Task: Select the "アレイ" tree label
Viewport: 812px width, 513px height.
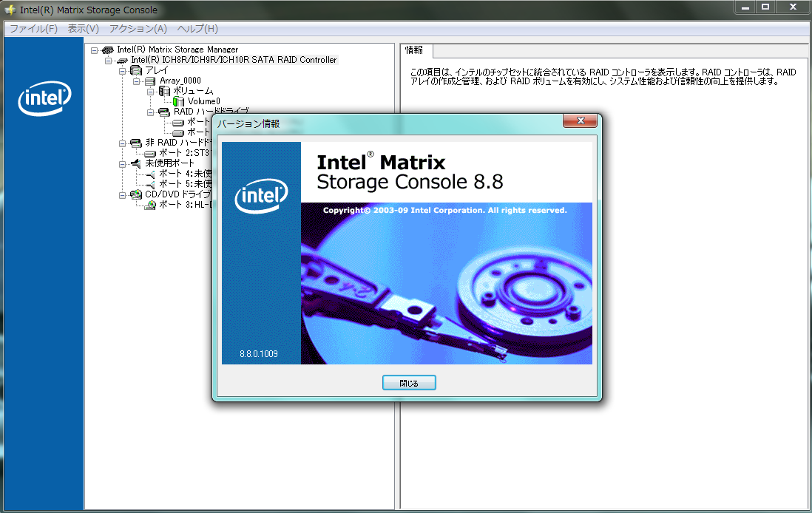Action: (156, 70)
